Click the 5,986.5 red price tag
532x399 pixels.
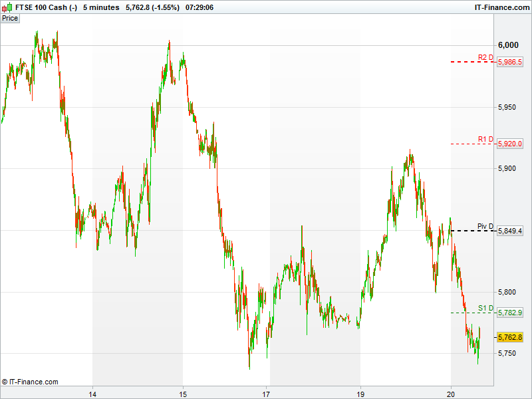point(510,62)
